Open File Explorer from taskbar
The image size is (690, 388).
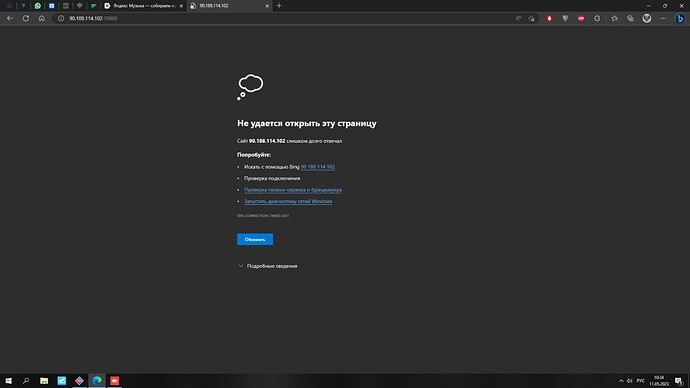tap(44, 381)
